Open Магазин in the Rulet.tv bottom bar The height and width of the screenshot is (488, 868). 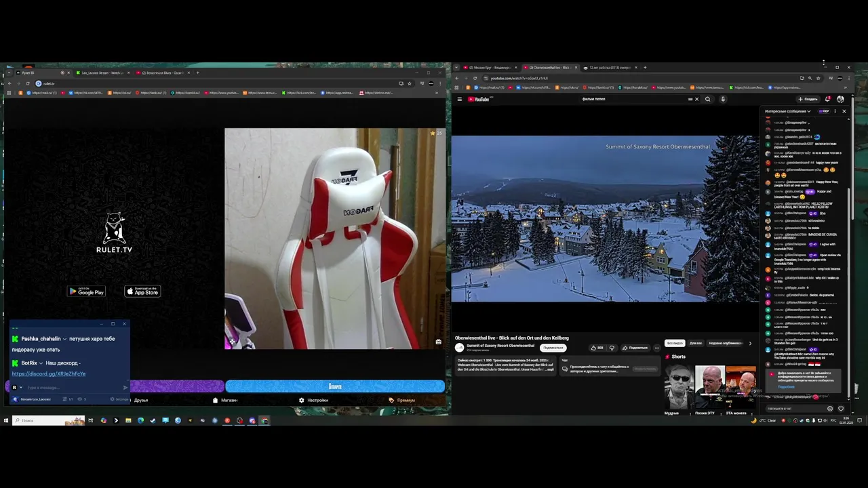tap(226, 400)
